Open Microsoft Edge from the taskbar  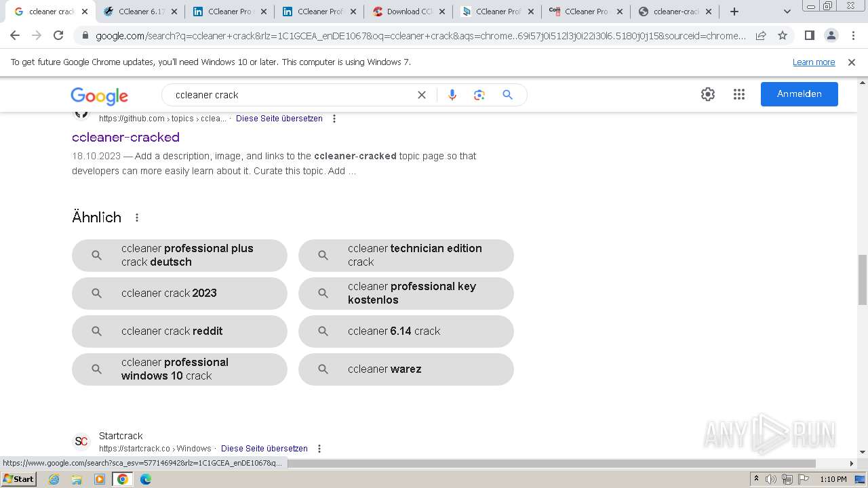click(x=145, y=479)
